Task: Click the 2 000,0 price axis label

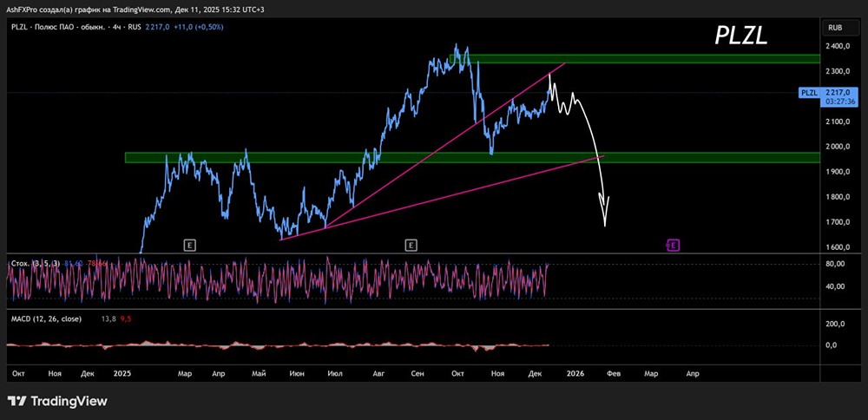Action: [x=837, y=147]
